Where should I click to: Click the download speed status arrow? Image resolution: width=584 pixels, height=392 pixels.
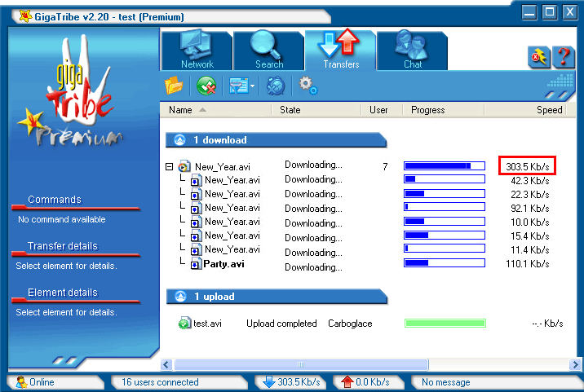[x=269, y=382]
